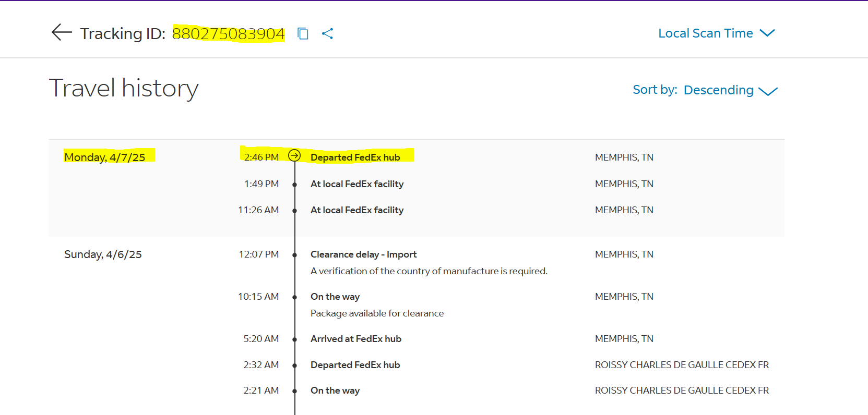868x415 pixels.
Task: Go back using the left arrow icon
Action: pyautogui.click(x=62, y=32)
